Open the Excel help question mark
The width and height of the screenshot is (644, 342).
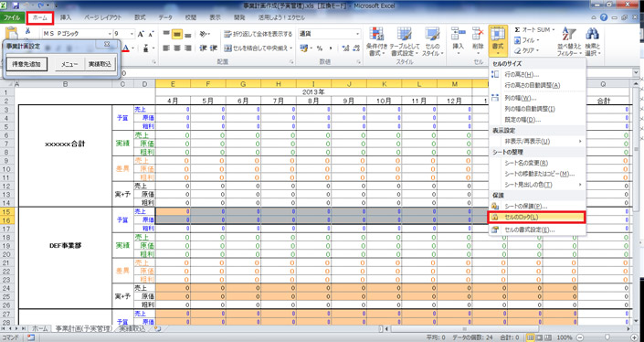(603, 17)
